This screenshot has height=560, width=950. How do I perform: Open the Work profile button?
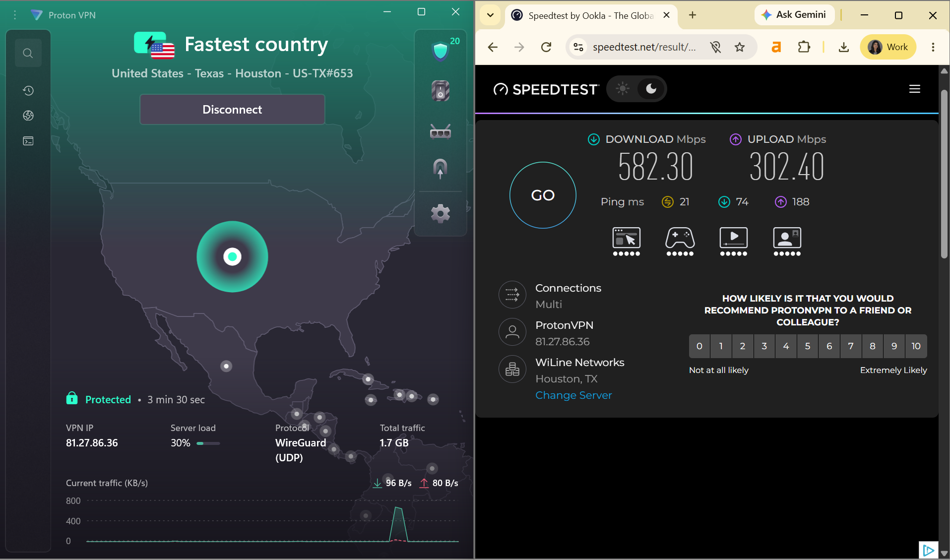tap(888, 47)
